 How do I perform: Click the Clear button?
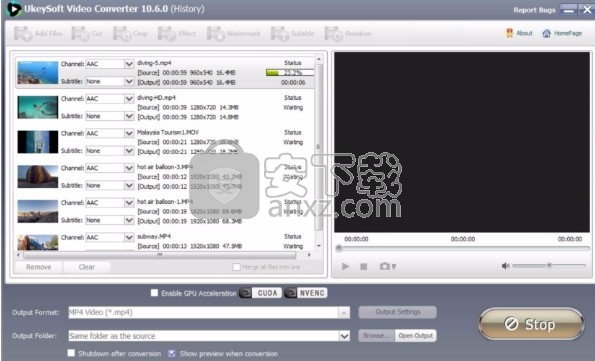pyautogui.click(x=87, y=267)
